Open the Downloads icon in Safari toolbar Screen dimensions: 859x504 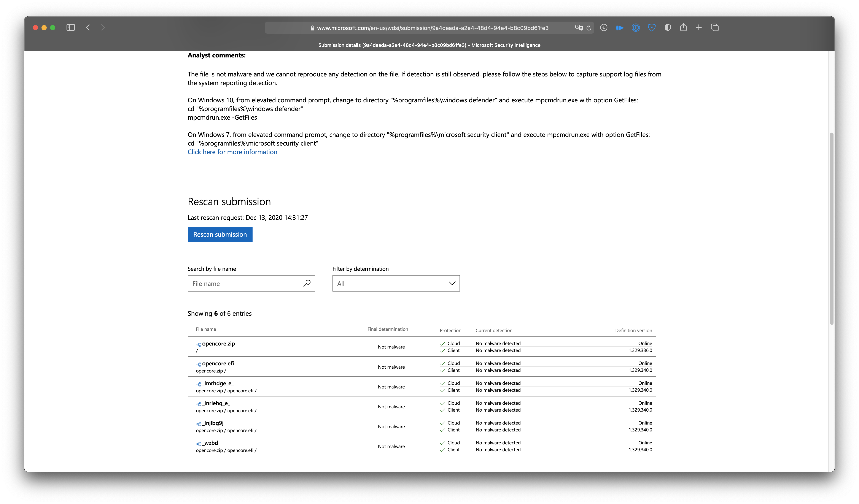coord(604,28)
